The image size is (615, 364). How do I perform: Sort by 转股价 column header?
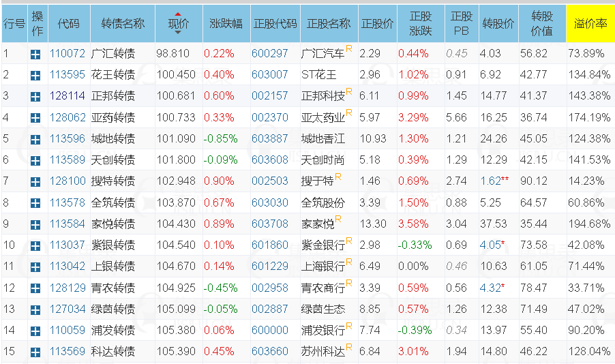(x=498, y=24)
